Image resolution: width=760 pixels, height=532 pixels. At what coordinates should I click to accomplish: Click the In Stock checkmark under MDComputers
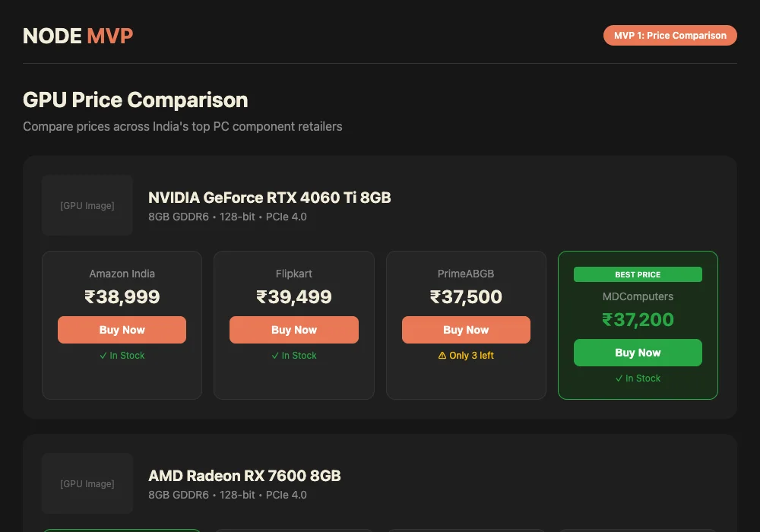point(619,378)
